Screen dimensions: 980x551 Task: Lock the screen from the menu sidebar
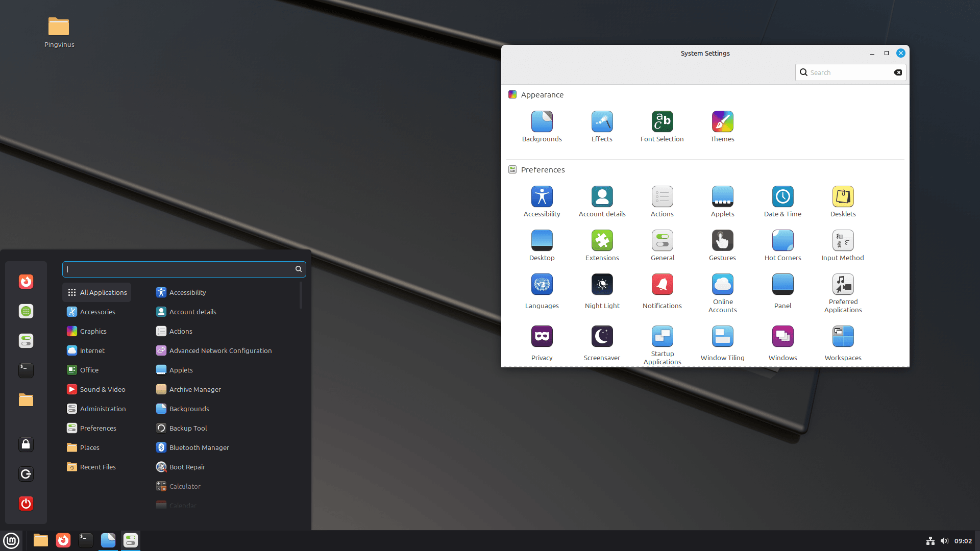point(26,444)
